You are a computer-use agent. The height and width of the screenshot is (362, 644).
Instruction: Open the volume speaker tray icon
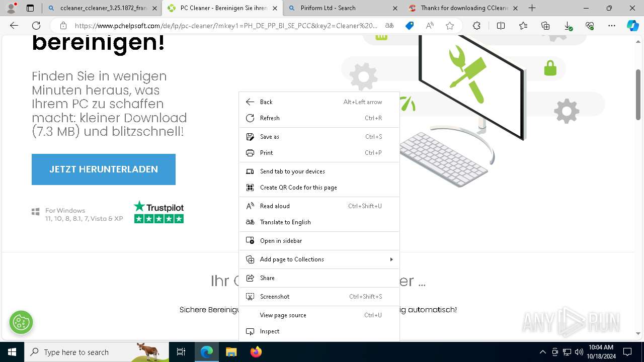tap(579, 352)
